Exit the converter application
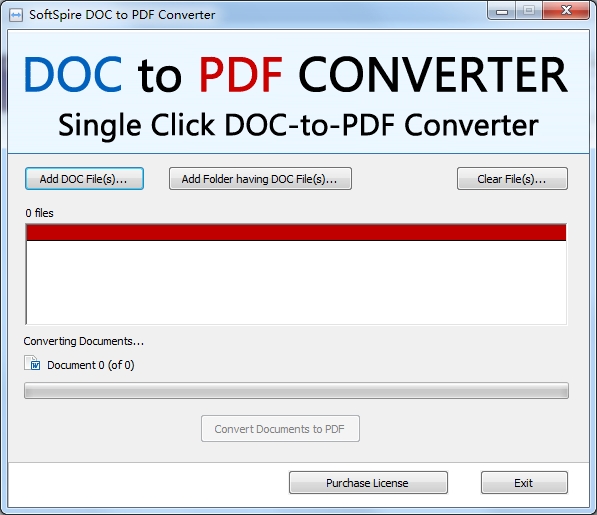Screen dimensions: 597x515 (x=524, y=483)
